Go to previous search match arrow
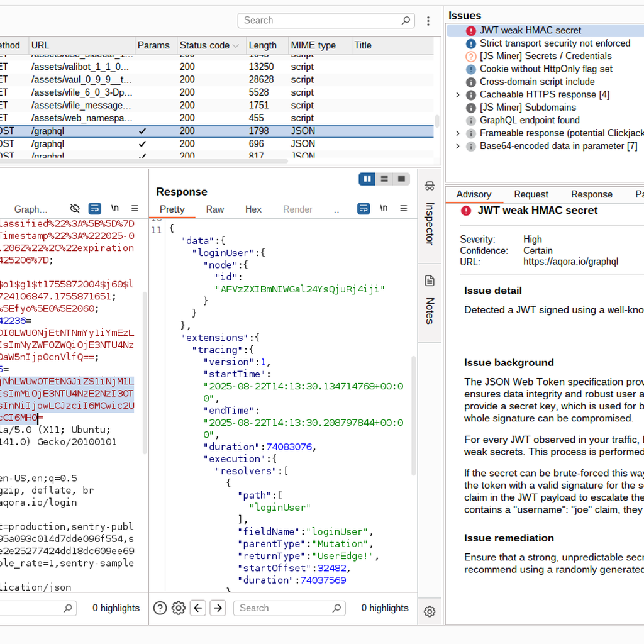 pyautogui.click(x=198, y=608)
